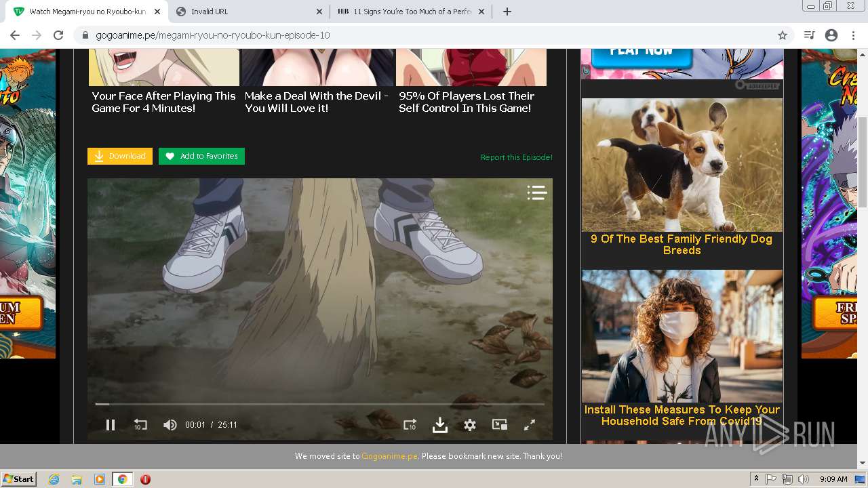Reload the current page
Image resolution: width=868 pixels, height=488 pixels.
point(58,35)
